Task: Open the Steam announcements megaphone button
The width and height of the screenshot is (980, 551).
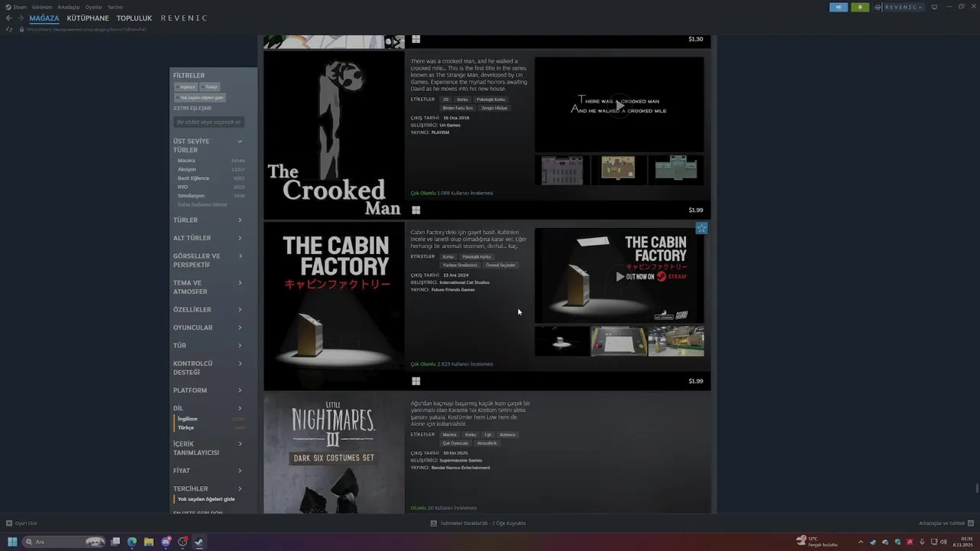Action: (x=838, y=7)
